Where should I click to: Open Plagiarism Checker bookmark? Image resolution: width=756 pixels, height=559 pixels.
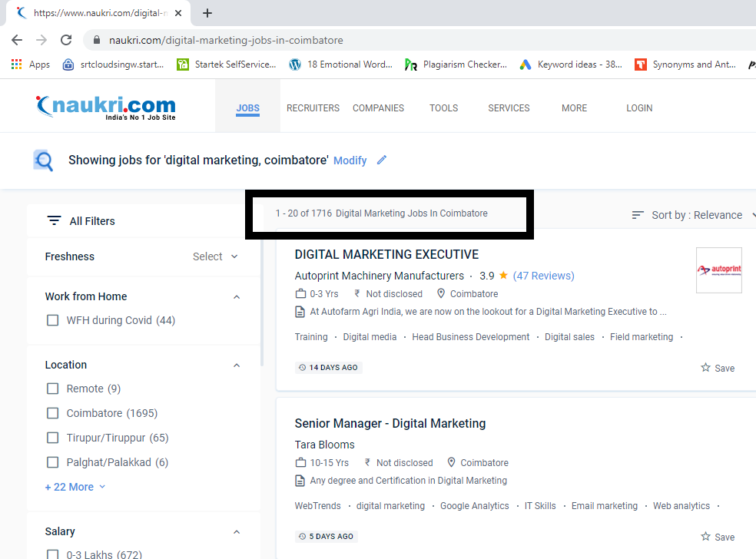(456, 64)
